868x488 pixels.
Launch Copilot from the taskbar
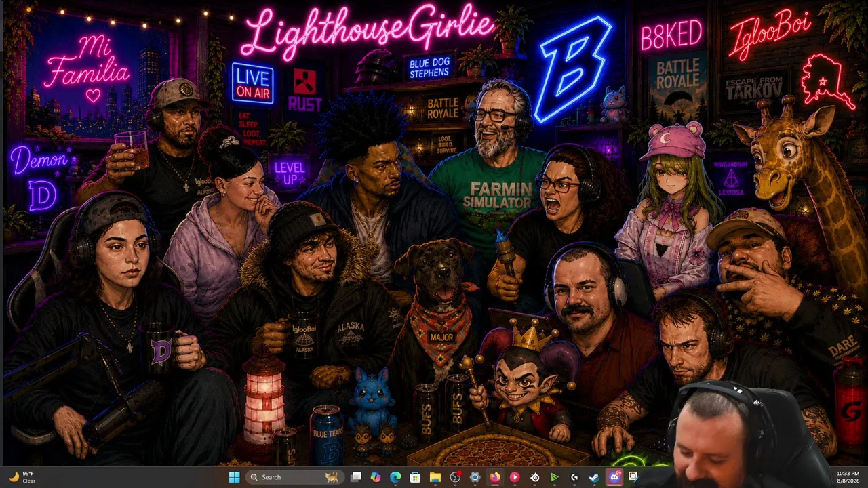pyautogui.click(x=376, y=477)
